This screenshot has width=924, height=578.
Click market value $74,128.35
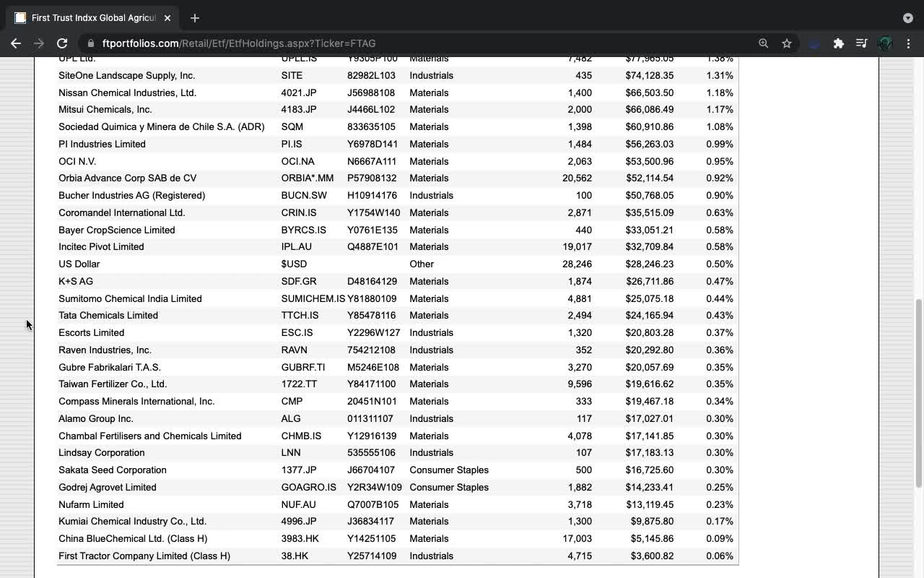[650, 75]
